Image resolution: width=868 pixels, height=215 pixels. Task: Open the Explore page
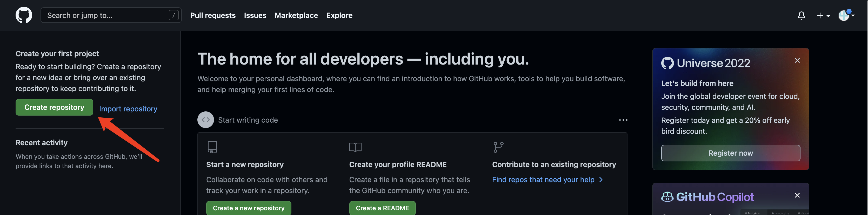point(339,15)
